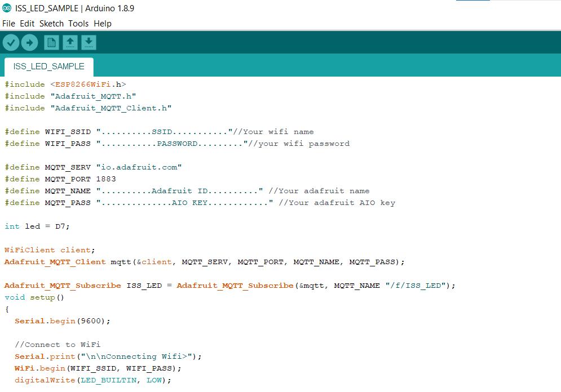Image resolution: width=561 pixels, height=392 pixels.
Task: Click the Arduino logo in the title bar
Action: point(7,8)
